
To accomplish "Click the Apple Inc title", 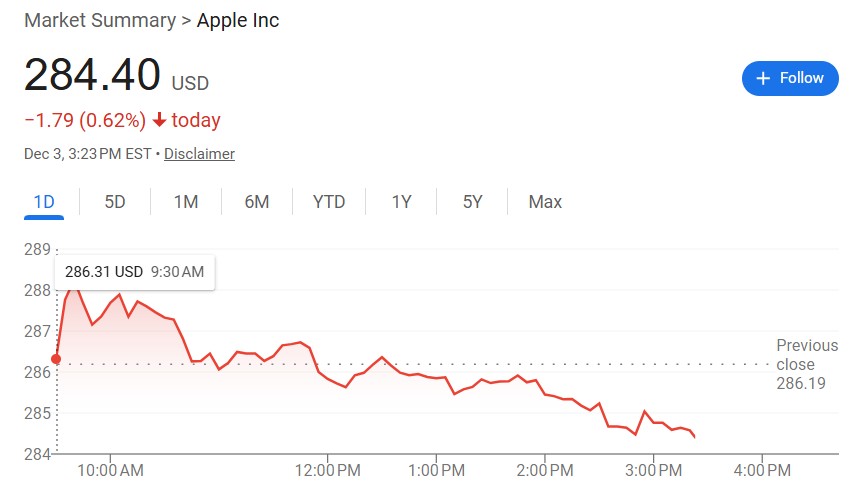I will click(238, 20).
